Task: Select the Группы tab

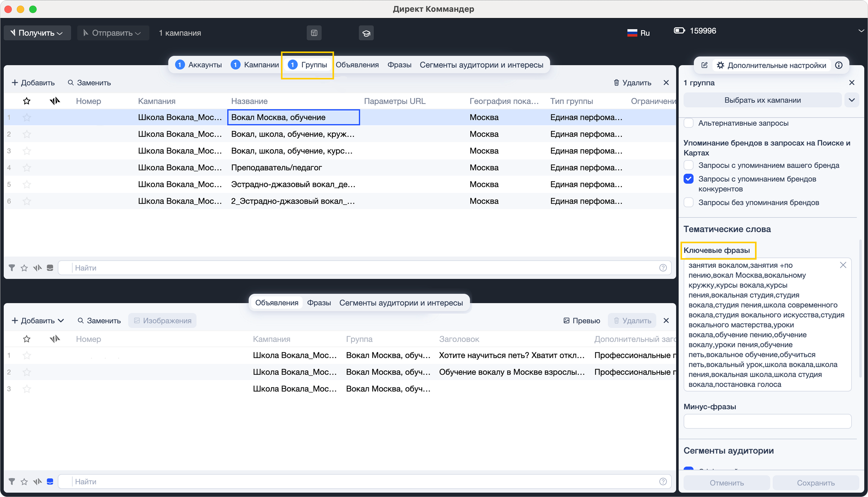Action: pyautogui.click(x=307, y=65)
